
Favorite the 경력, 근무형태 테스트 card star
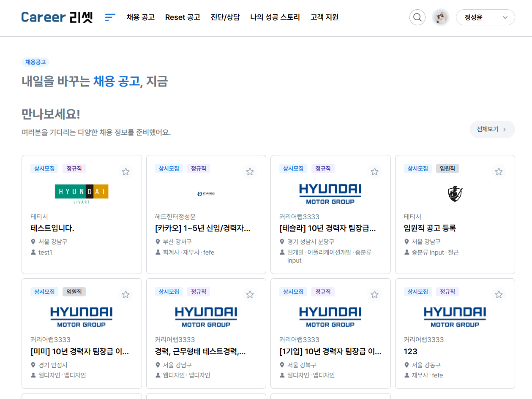pos(250,295)
